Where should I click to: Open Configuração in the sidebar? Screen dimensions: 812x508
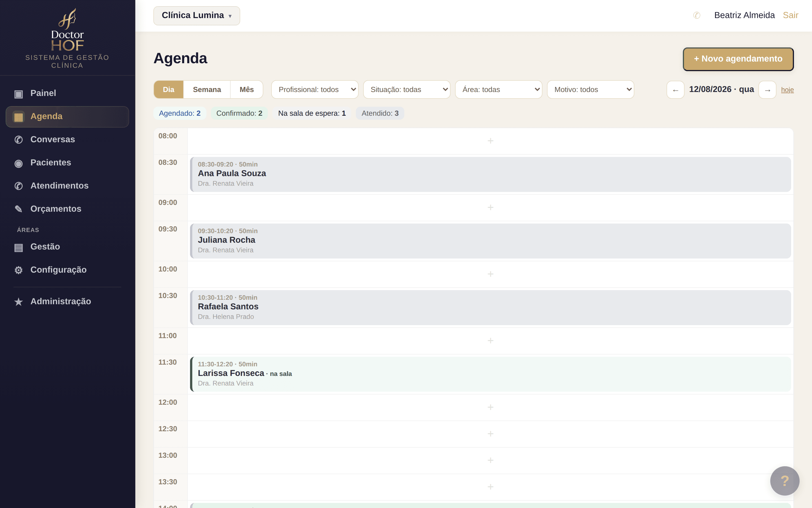[67, 270]
